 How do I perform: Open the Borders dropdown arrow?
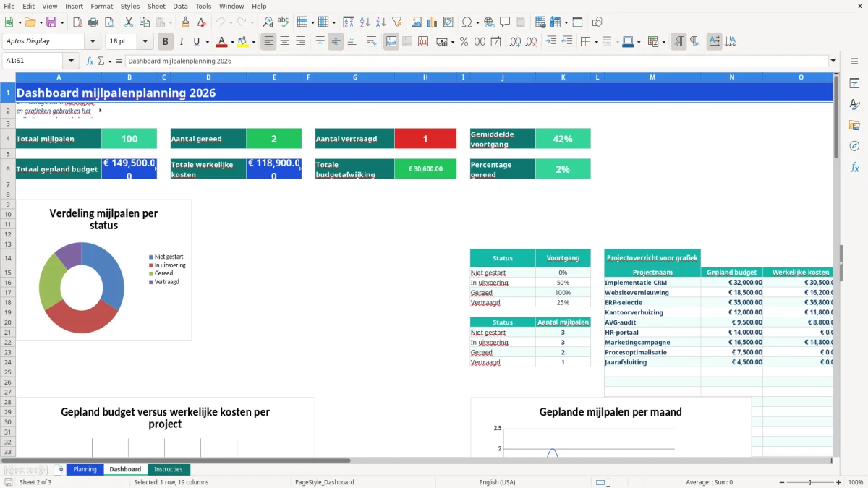(595, 42)
